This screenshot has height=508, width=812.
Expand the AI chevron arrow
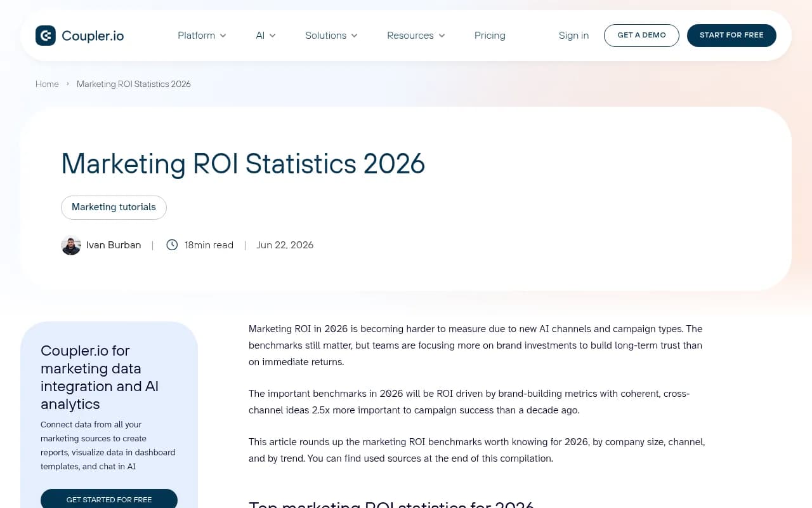(x=272, y=36)
